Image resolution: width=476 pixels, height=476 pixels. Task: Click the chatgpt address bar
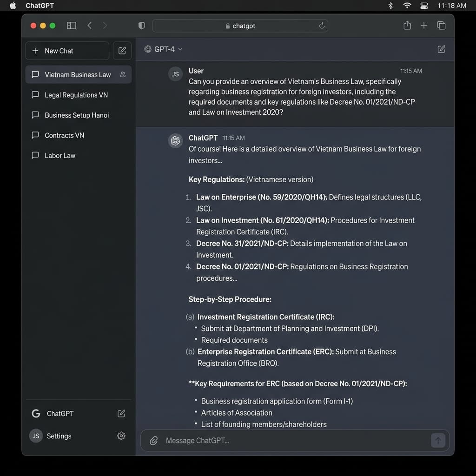(240, 26)
